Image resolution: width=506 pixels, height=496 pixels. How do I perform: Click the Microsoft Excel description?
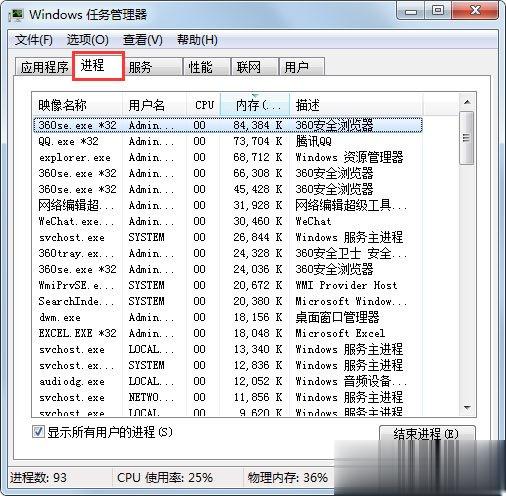point(340,333)
